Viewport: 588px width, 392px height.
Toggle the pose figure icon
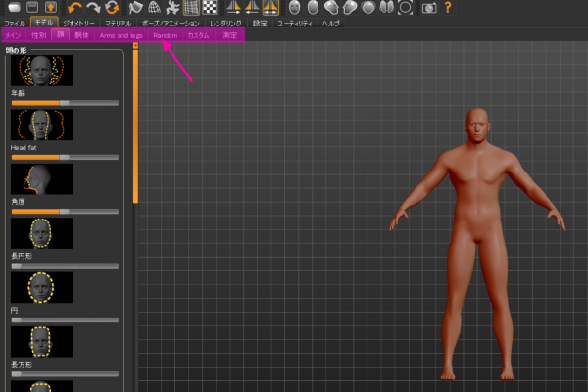(172, 8)
